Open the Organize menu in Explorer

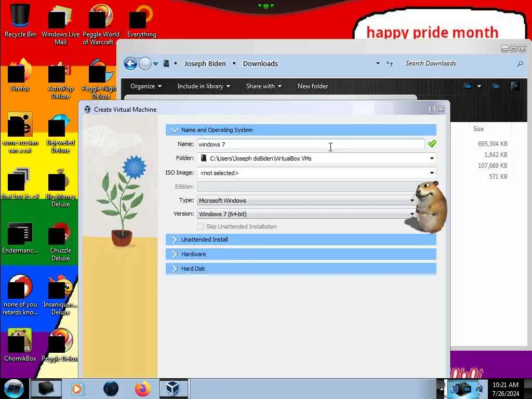pyautogui.click(x=146, y=86)
